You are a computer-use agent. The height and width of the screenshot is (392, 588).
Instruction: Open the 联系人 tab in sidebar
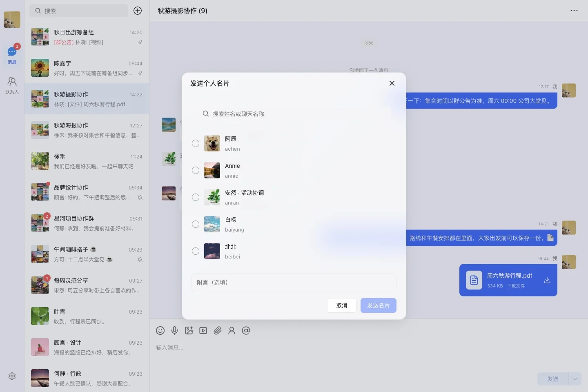[12, 85]
